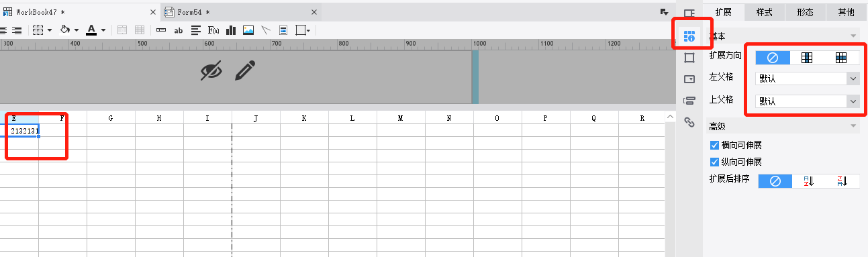Click the font color A icon

point(92,30)
